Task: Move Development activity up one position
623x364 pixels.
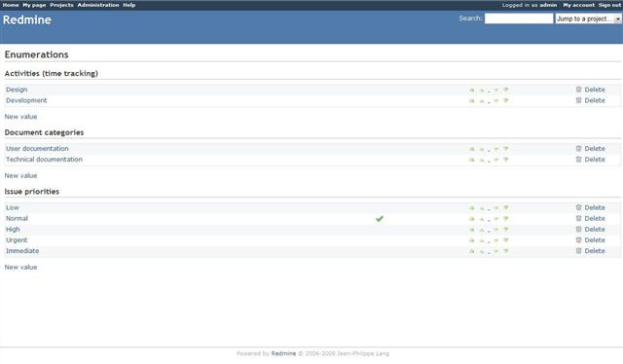Action: tap(482, 101)
